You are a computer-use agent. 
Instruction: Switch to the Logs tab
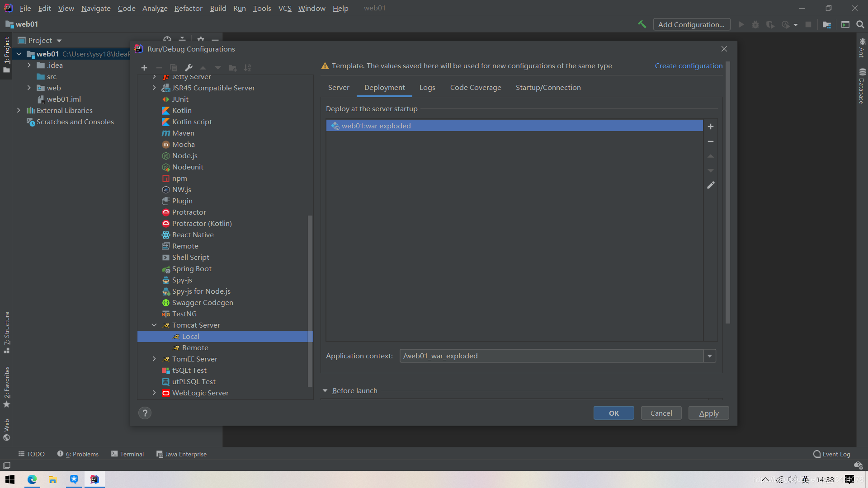tap(426, 87)
